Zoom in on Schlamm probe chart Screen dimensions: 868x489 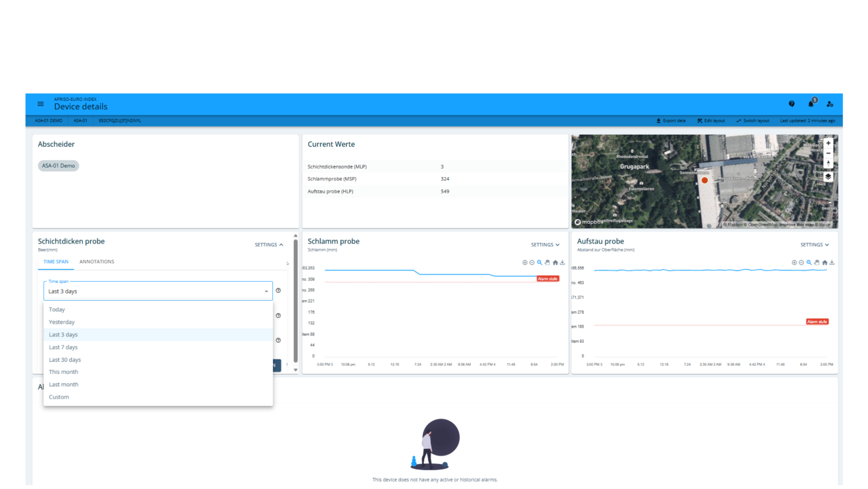tap(525, 263)
